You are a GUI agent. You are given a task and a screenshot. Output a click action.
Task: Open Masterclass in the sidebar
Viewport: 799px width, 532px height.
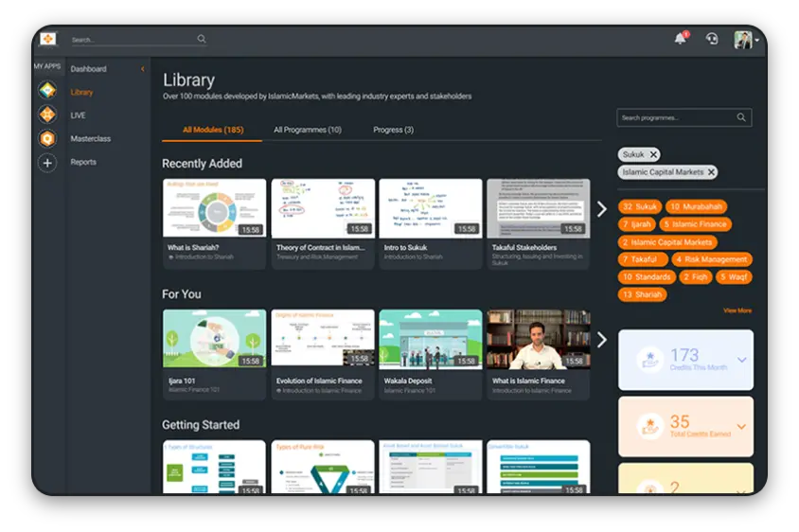click(91, 139)
